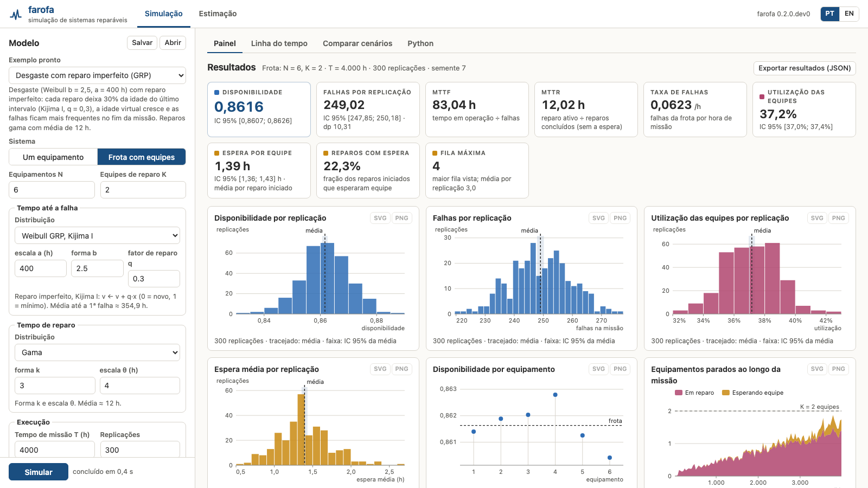This screenshot has height=488, width=868.
Task: Export Espera média por replicação as PNG
Action: [401, 369]
